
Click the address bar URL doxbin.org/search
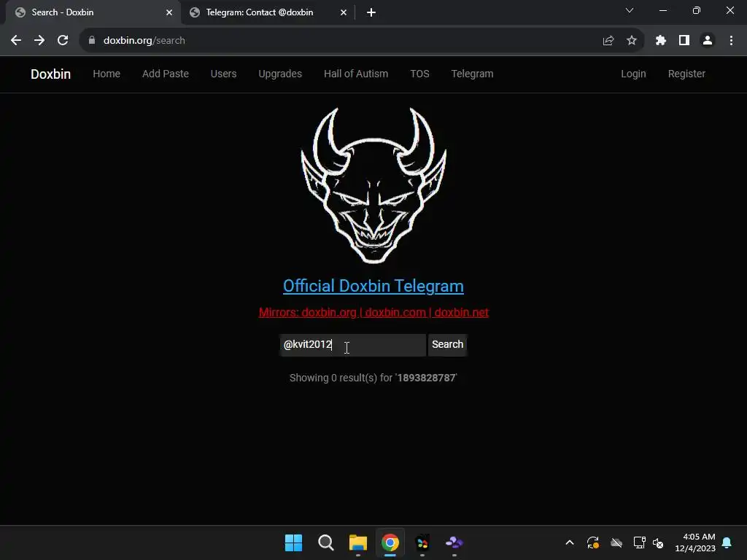(x=144, y=41)
